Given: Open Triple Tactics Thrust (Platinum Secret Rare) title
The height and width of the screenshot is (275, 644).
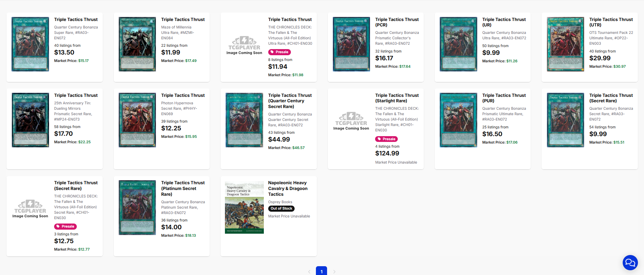Looking at the screenshot, I should pos(183,188).
